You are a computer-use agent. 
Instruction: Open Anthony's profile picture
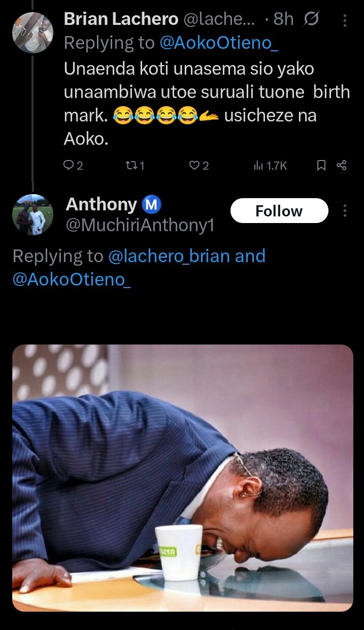pos(32,214)
